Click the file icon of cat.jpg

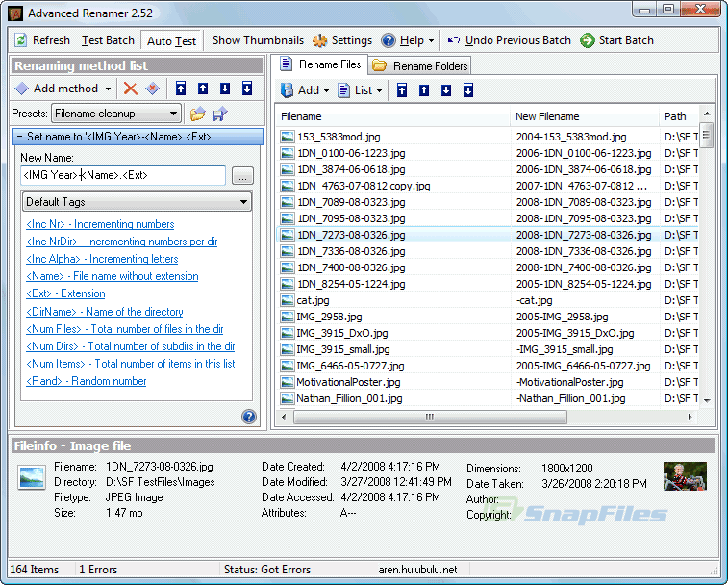(x=287, y=300)
